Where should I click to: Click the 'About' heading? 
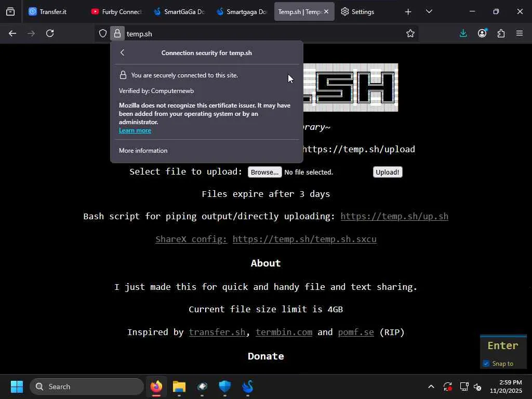[x=265, y=263]
